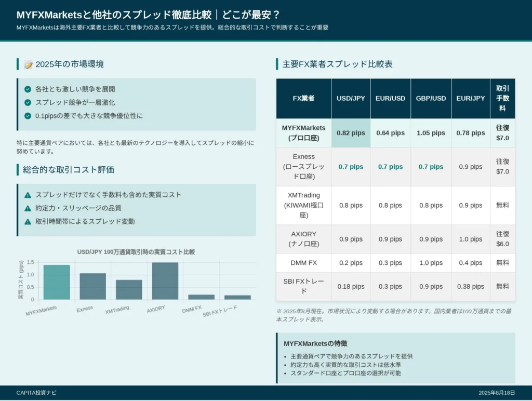Click the warning icon beside 取引時間帯によるスプレッド変動
This screenshot has width=532, height=401.
[28, 221]
